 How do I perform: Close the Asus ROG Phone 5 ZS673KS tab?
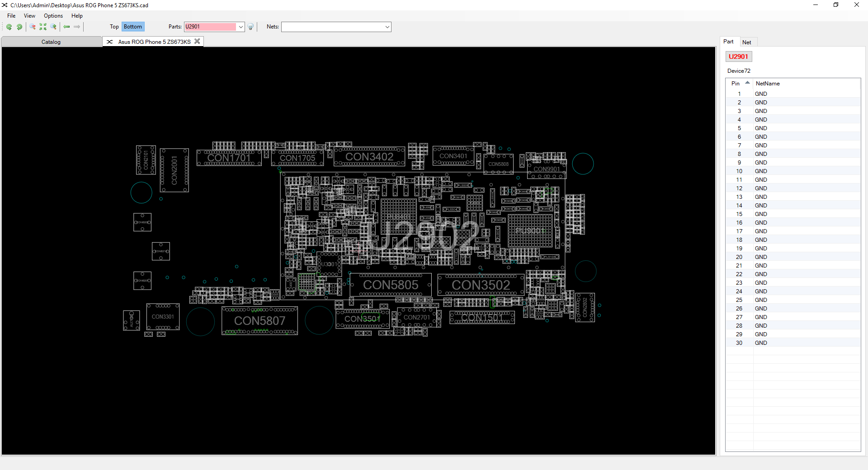[x=197, y=41]
